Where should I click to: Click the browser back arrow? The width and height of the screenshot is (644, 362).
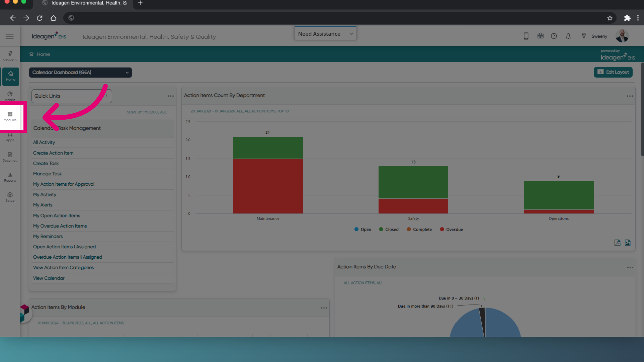(x=13, y=18)
